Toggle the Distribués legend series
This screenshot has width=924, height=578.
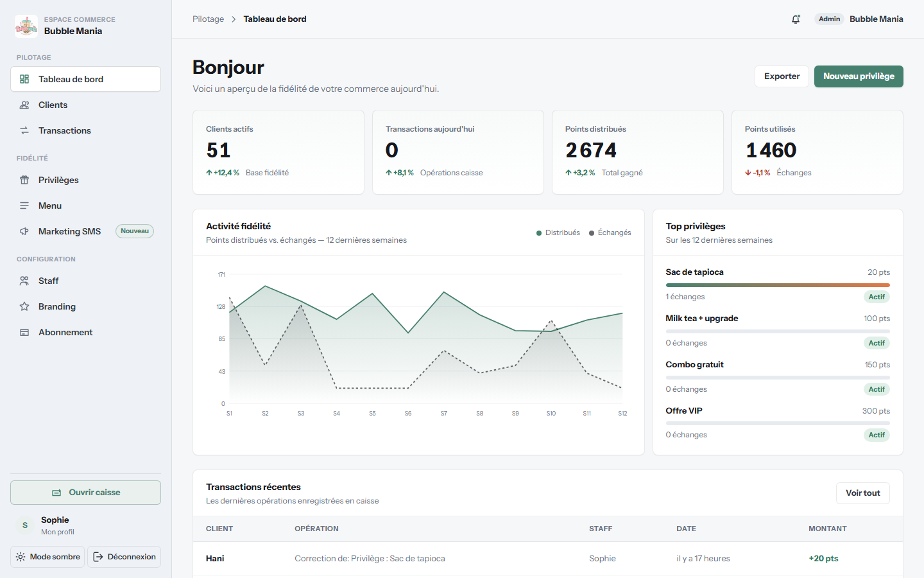(558, 232)
